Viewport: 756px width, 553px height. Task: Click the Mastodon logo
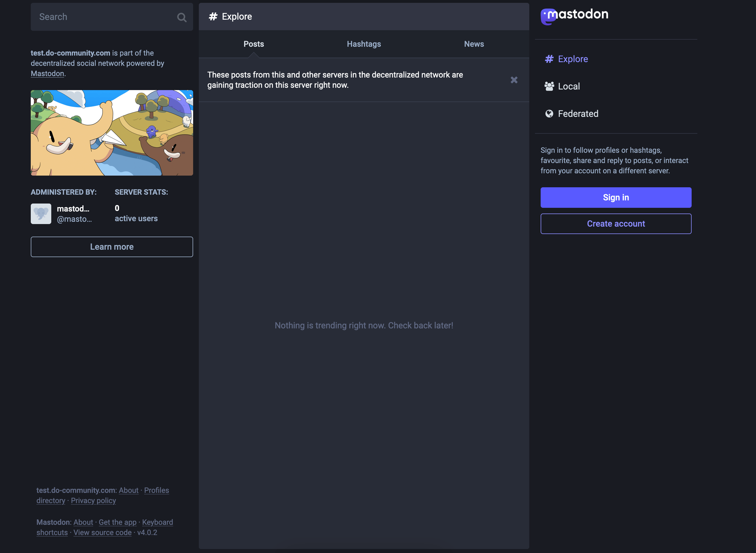click(574, 17)
